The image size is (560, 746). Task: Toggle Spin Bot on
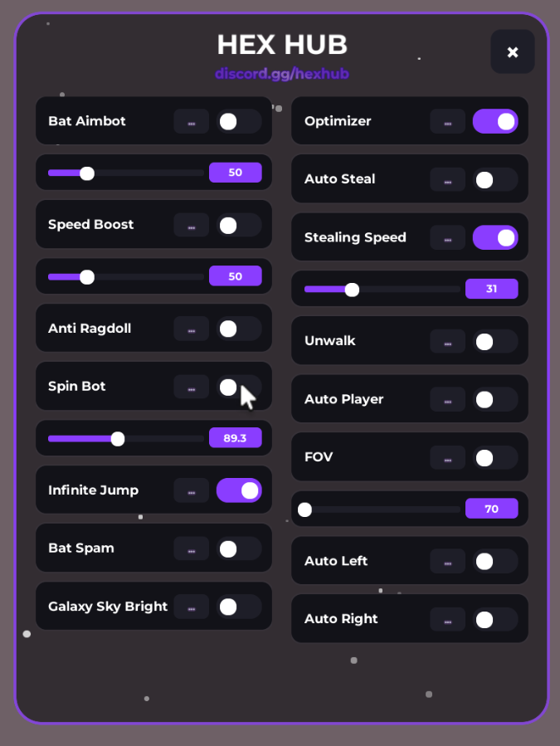tap(239, 387)
